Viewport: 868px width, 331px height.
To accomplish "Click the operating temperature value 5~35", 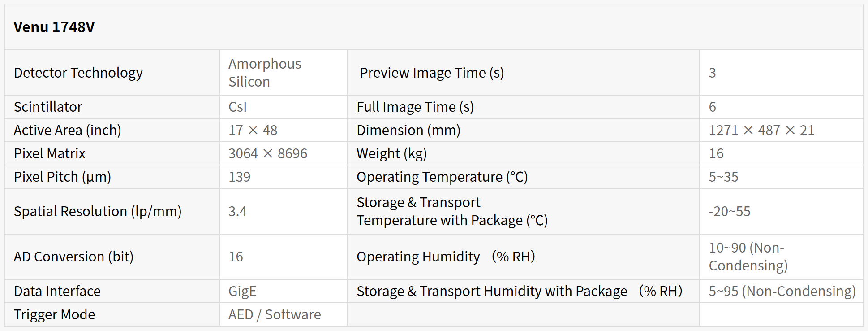I will pos(723,177).
